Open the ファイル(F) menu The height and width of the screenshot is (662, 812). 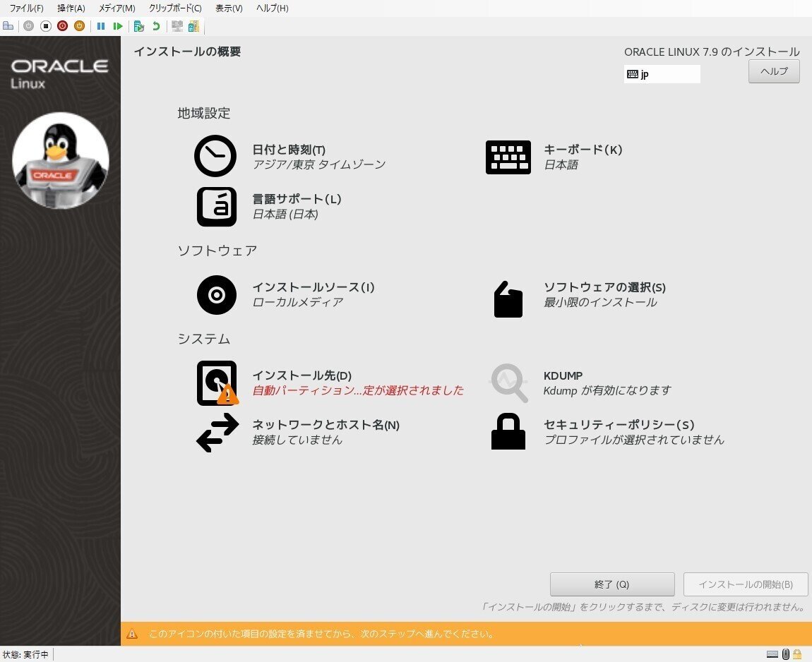click(x=26, y=8)
